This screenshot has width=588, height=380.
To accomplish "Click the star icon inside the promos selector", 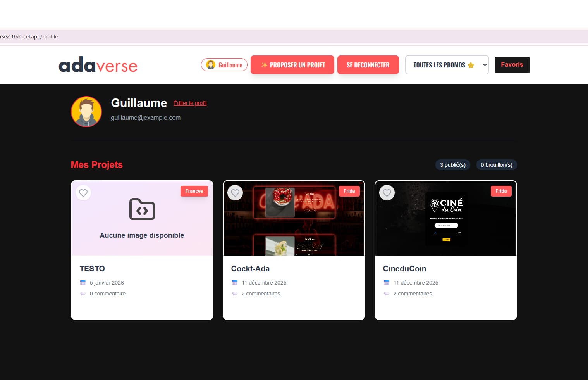I will 471,65.
